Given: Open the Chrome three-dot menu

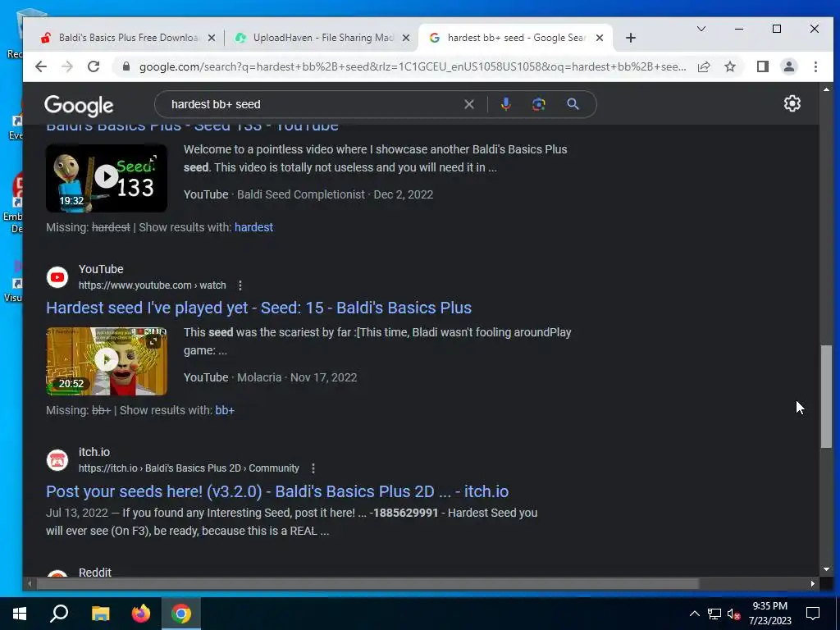Looking at the screenshot, I should point(815,66).
